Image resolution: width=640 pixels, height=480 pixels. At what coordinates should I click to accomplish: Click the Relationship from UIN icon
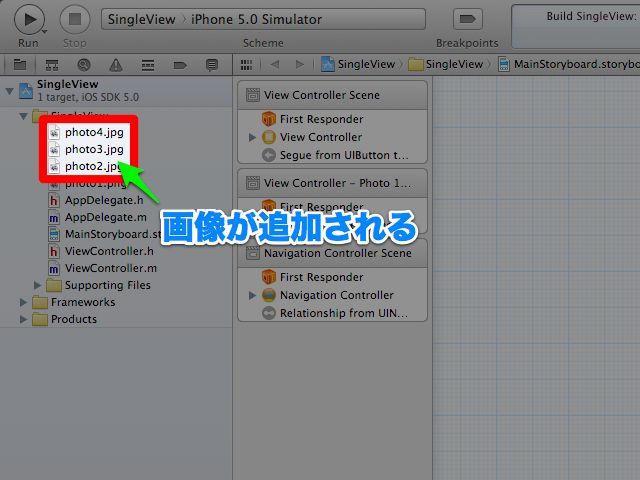(268, 313)
